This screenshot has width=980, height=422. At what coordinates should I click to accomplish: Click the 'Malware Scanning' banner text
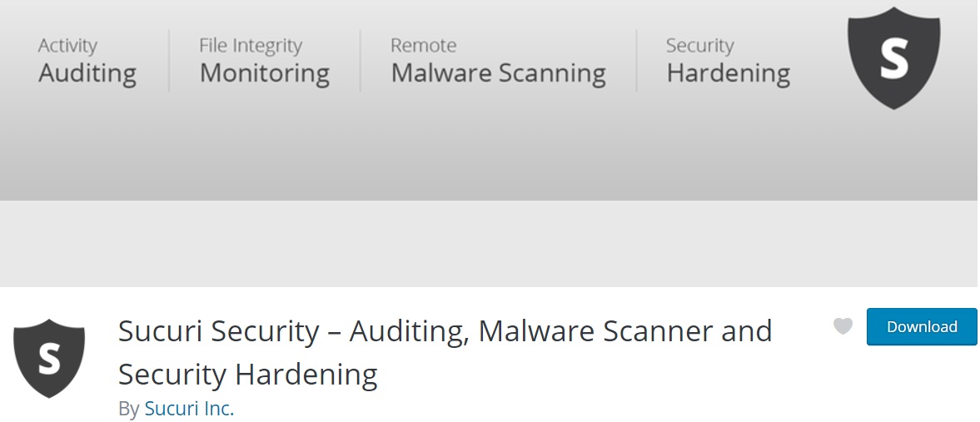[x=498, y=73]
